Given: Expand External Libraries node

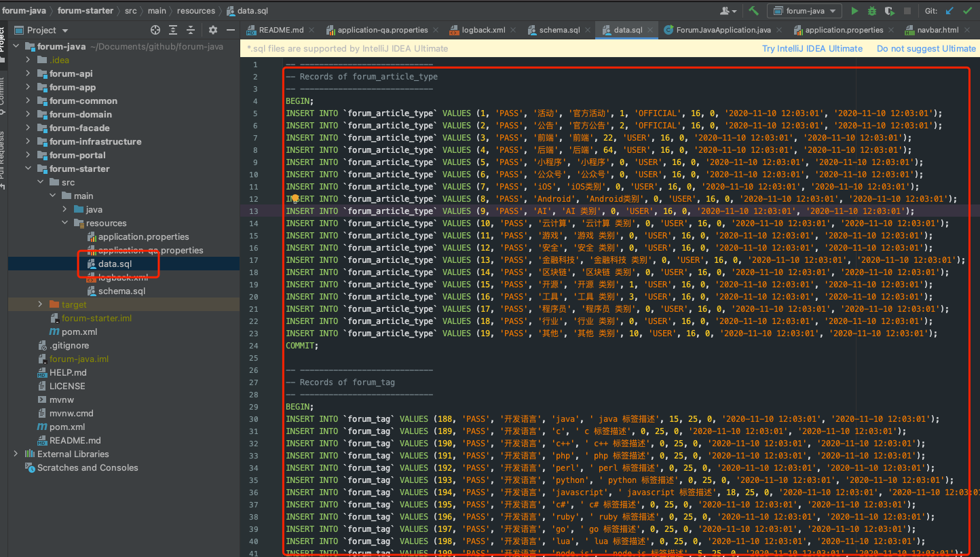Looking at the screenshot, I should pyautogui.click(x=16, y=454).
